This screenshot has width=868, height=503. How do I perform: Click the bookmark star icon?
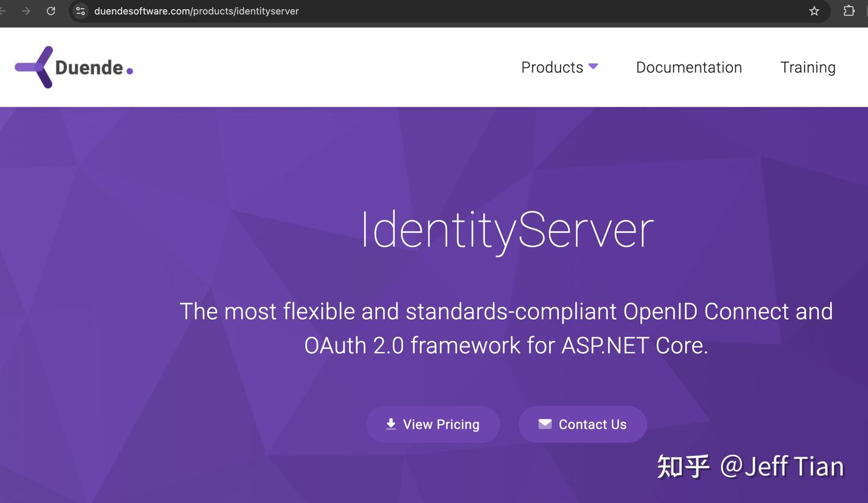[814, 11]
